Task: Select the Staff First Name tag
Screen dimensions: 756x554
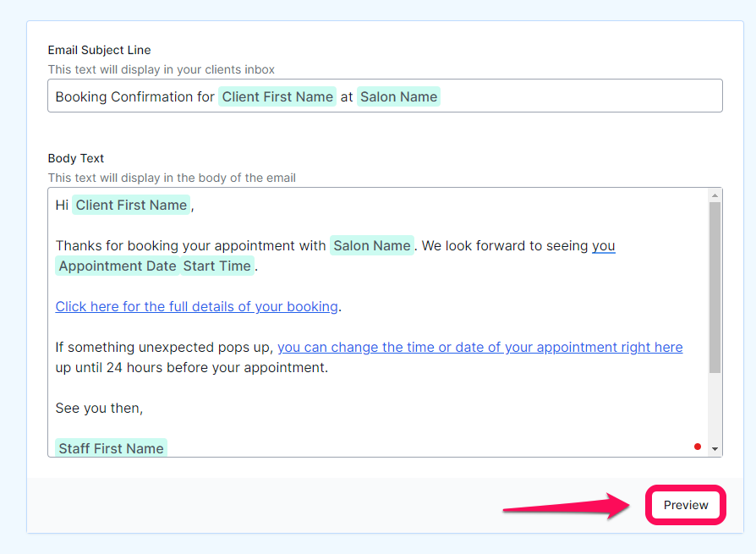Action: point(111,448)
